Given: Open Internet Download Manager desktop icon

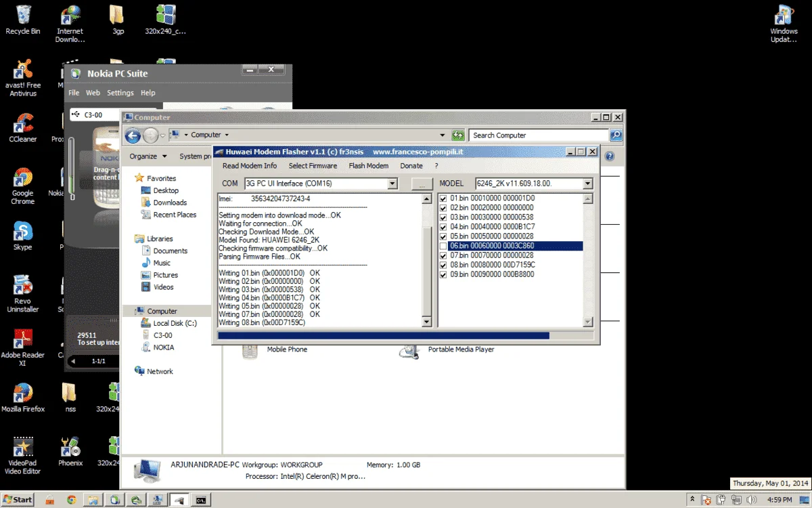Looking at the screenshot, I should pyautogui.click(x=70, y=24).
